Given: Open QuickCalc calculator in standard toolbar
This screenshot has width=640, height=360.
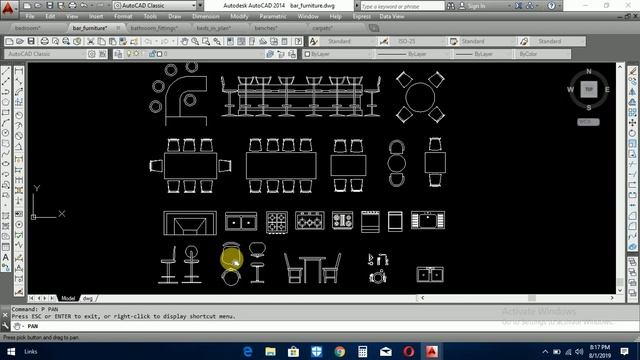Looking at the screenshot, I should [x=285, y=41].
